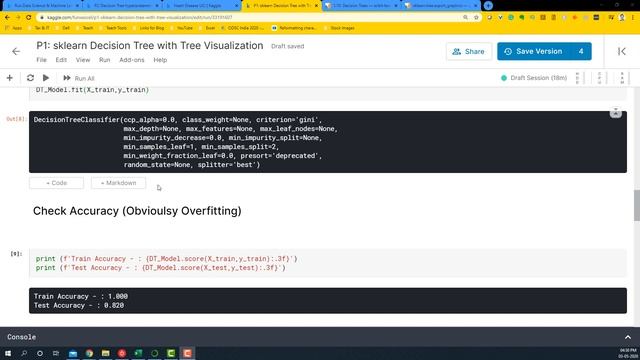Open the Chrome three-dot menu
This screenshot has height=360, width=640.
point(633,18)
